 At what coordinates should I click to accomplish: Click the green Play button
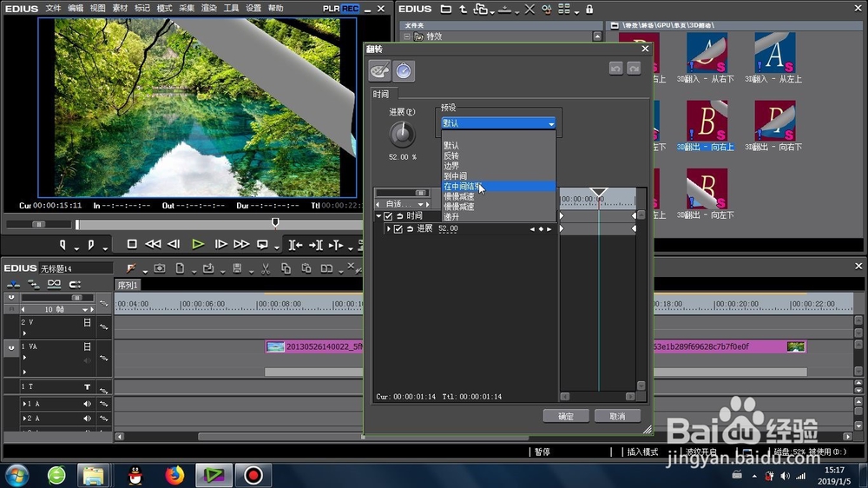198,244
